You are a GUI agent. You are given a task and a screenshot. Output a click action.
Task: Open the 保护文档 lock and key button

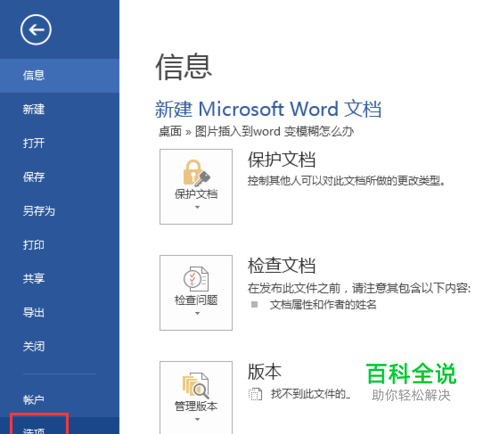coord(196,187)
